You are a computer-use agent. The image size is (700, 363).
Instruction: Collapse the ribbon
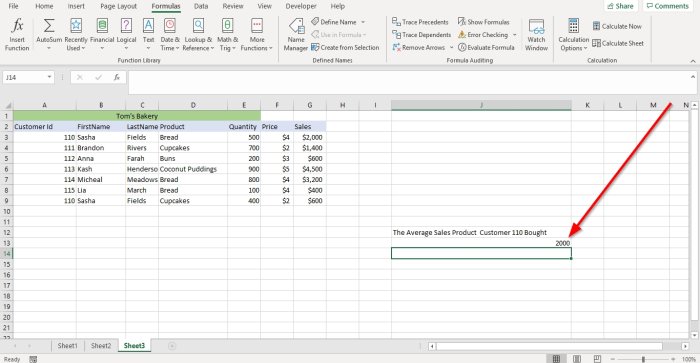coord(693,61)
